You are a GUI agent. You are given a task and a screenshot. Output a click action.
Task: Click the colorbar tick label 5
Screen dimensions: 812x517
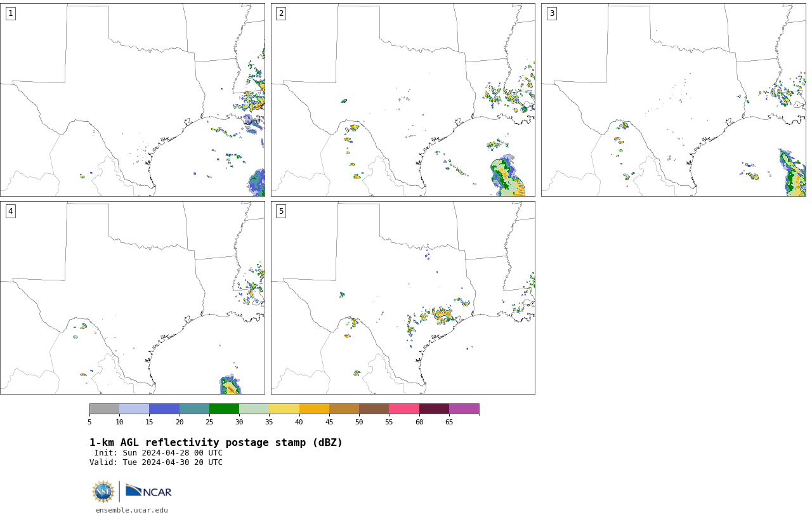89,422
